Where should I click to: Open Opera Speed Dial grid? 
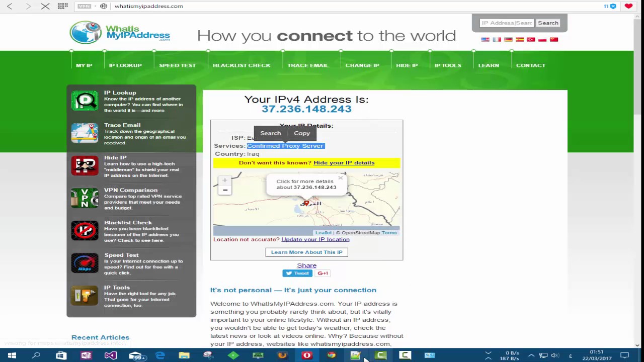pos(63,6)
